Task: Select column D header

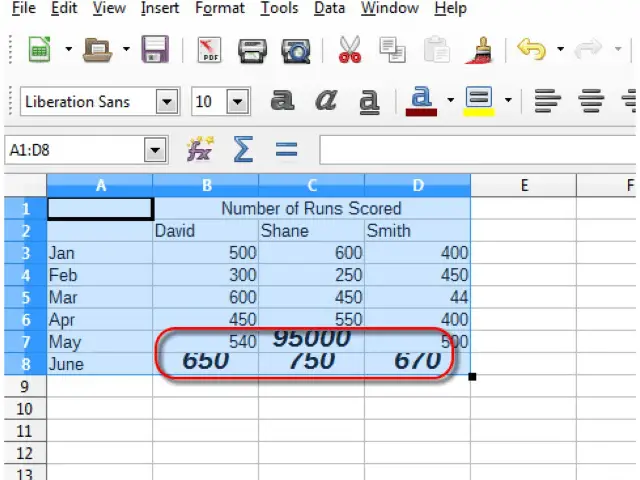Action: pyautogui.click(x=417, y=185)
